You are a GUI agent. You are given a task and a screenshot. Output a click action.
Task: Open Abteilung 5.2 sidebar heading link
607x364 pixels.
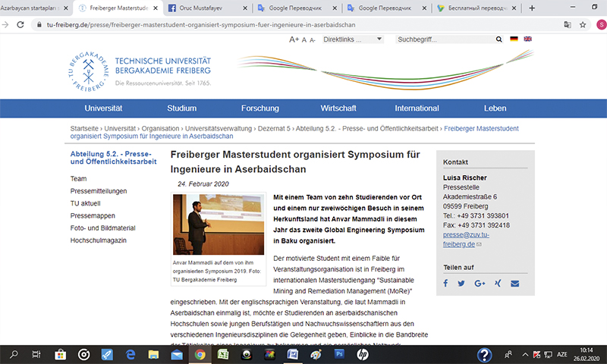(x=113, y=158)
